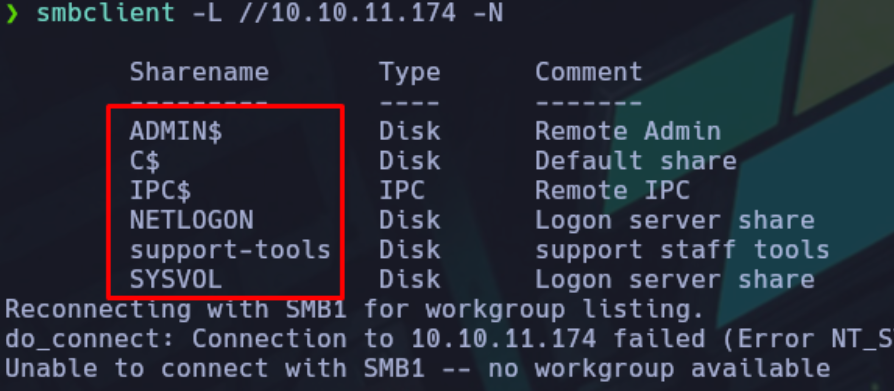Click the Remote IPC comment
894x391 pixels.
(612, 191)
